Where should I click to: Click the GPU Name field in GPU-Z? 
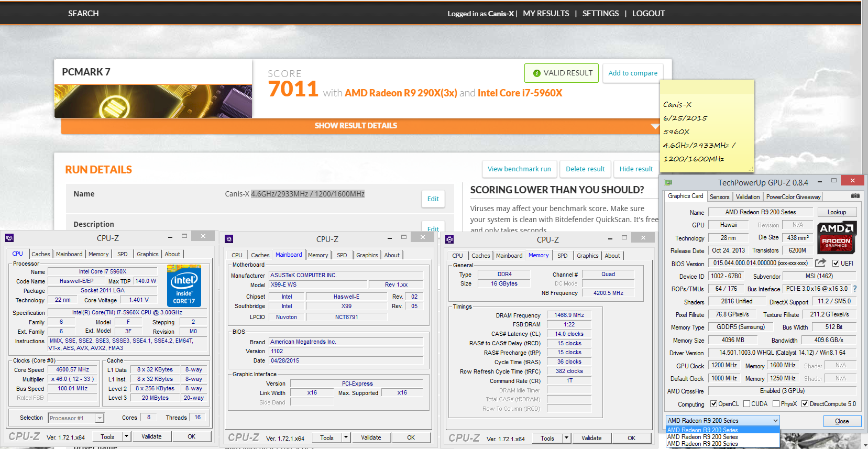click(761, 212)
